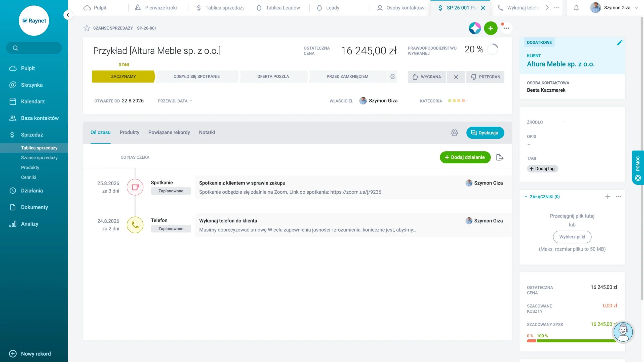The height and width of the screenshot is (362, 644).
Task: Open attachments three-dot menu
Action: pos(618,197)
